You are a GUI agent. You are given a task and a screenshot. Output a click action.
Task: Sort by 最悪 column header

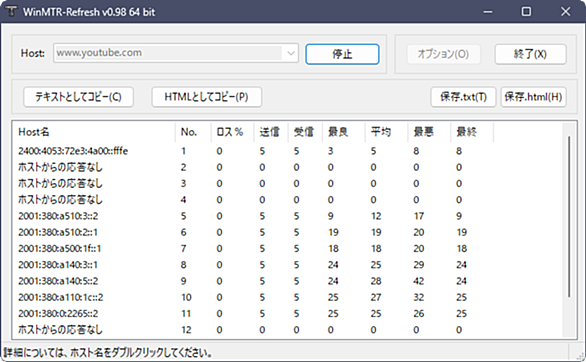(429, 132)
